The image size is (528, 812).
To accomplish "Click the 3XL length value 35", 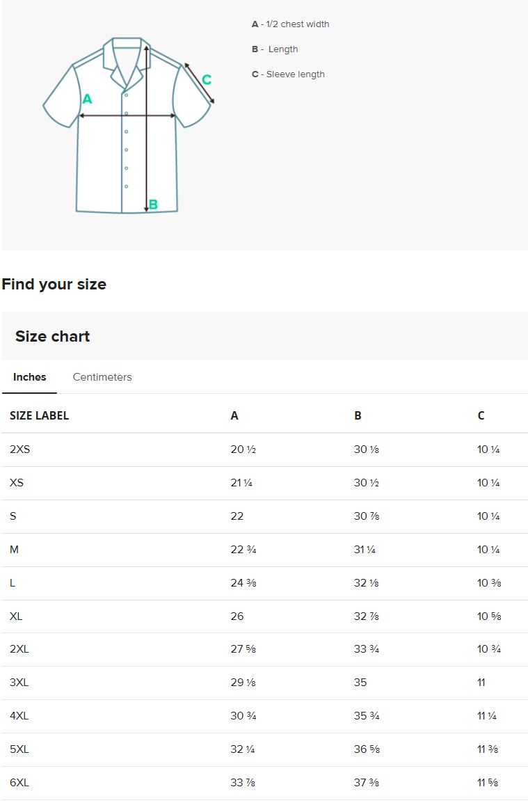I will [360, 683].
